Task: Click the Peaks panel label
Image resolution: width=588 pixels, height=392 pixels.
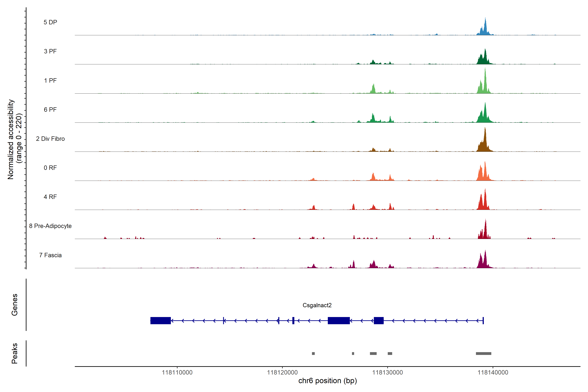Action: point(15,353)
